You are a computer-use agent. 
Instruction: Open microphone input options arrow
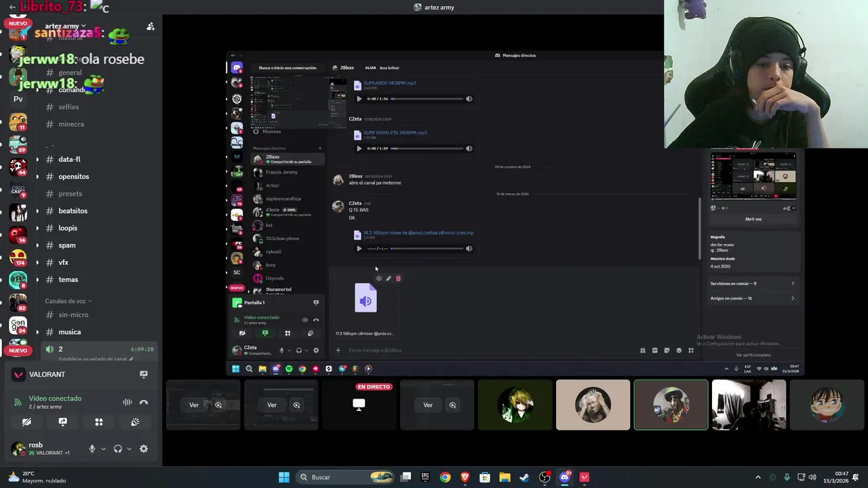103,449
